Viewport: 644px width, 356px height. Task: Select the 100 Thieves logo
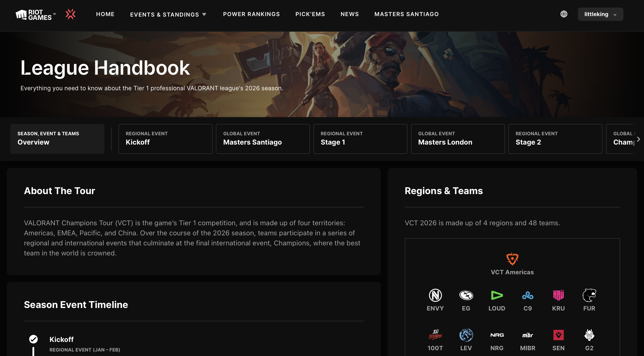tap(435, 335)
